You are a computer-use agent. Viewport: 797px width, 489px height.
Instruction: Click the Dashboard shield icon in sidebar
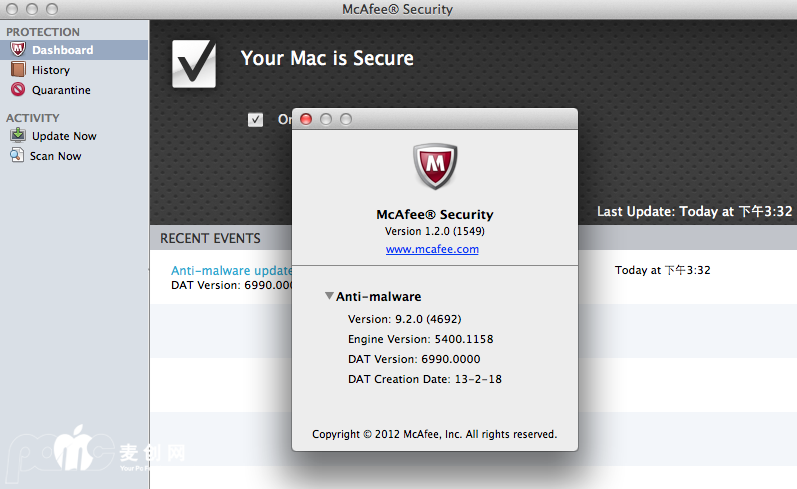[x=17, y=50]
